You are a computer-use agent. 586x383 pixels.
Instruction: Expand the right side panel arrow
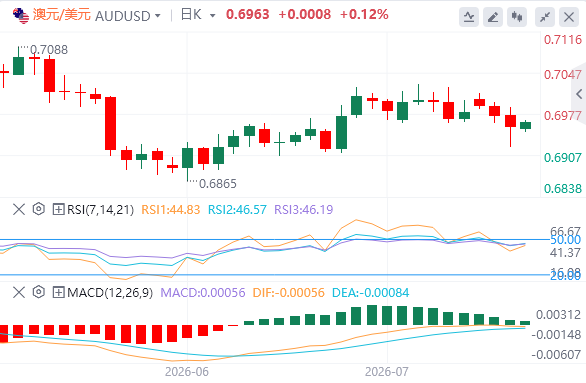pos(579,94)
